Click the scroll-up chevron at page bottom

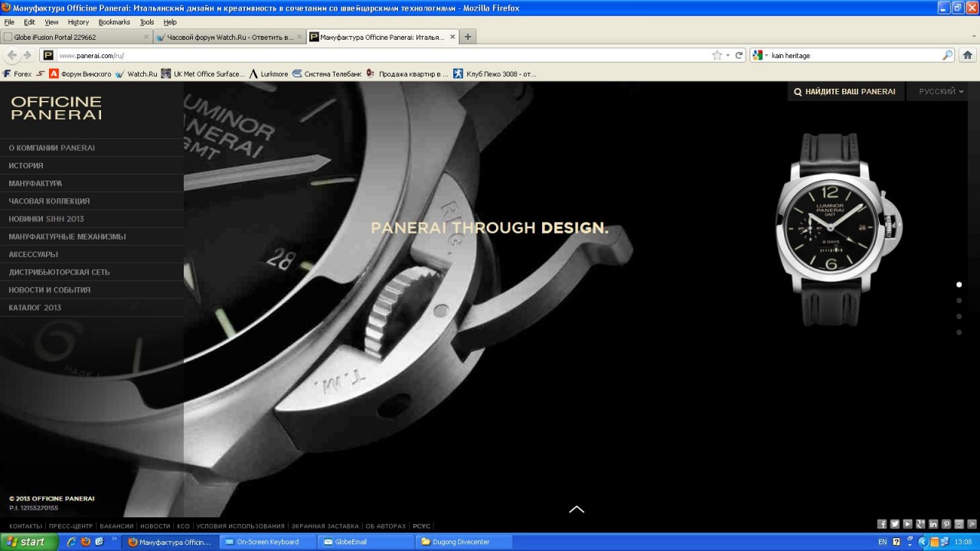pyautogui.click(x=577, y=509)
